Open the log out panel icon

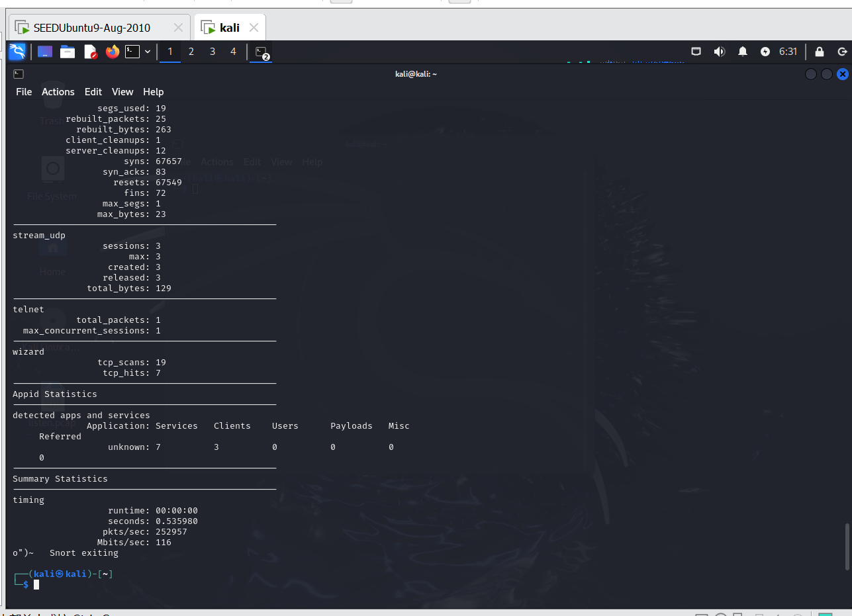842,52
